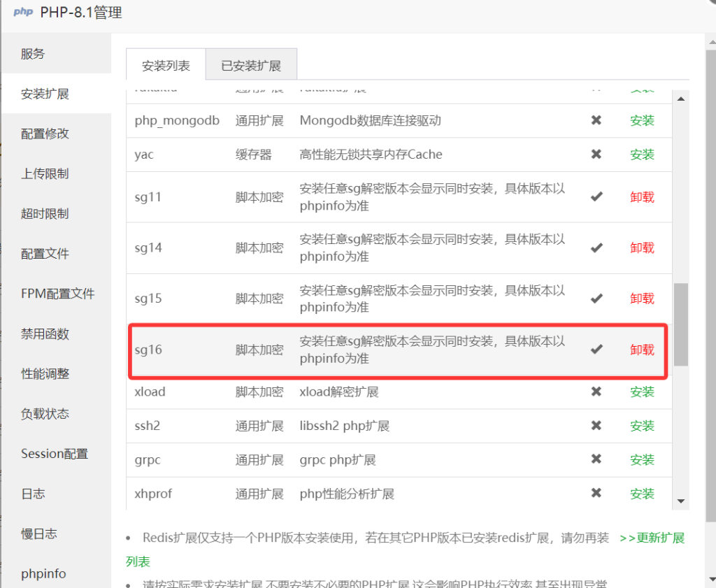Click the X status icon for xload
Screen dimensions: 716x588
click(x=596, y=392)
